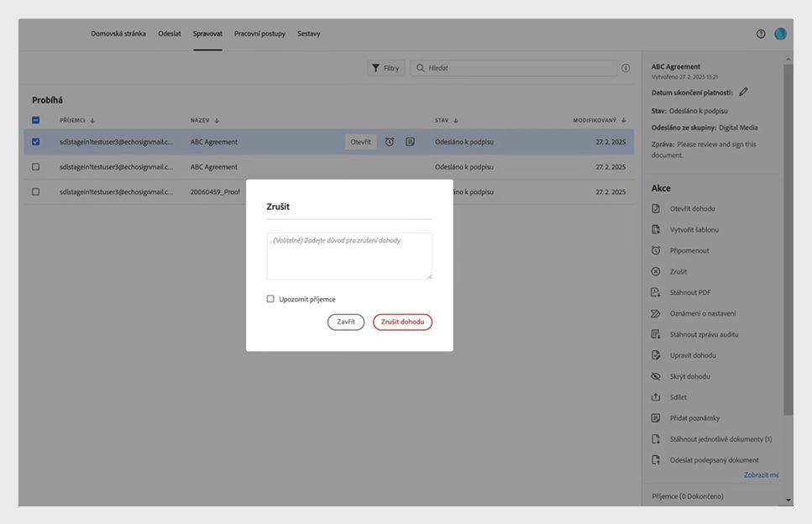Click the Stáhnout PDF icon
The width and height of the screenshot is (812, 524).
click(656, 292)
